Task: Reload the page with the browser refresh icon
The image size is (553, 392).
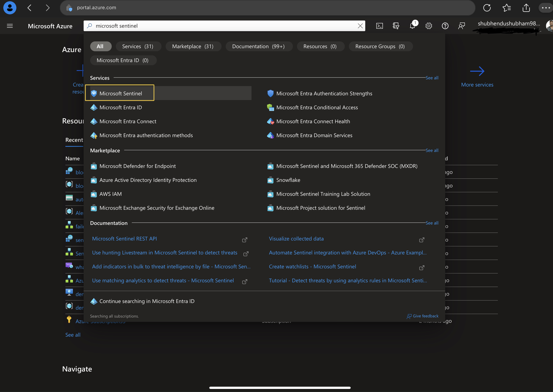Action: (x=487, y=8)
